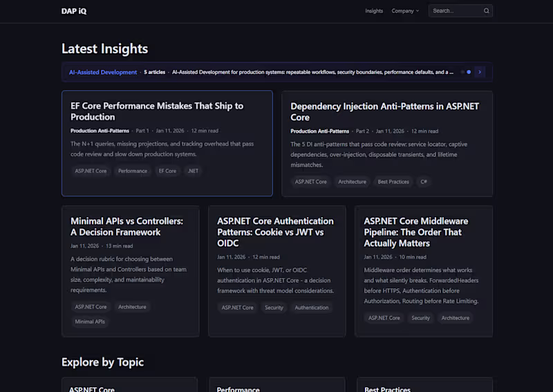Select the highlighted blue carousel dot
The width and height of the screenshot is (553, 392).
point(469,72)
